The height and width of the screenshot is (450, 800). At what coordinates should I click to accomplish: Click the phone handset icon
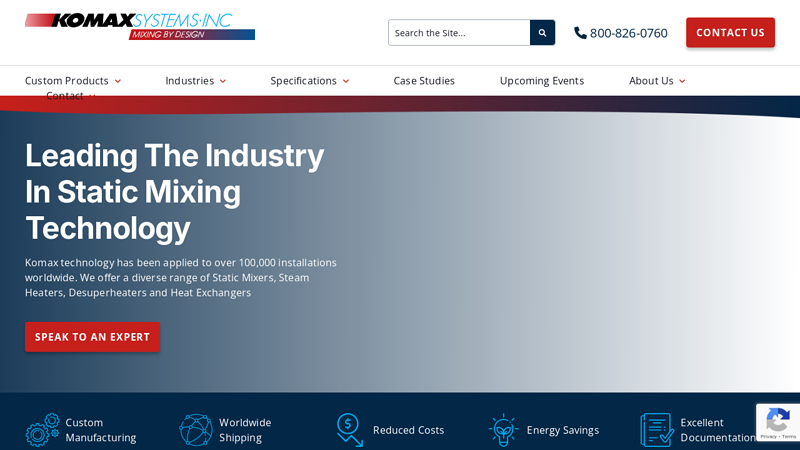(580, 33)
